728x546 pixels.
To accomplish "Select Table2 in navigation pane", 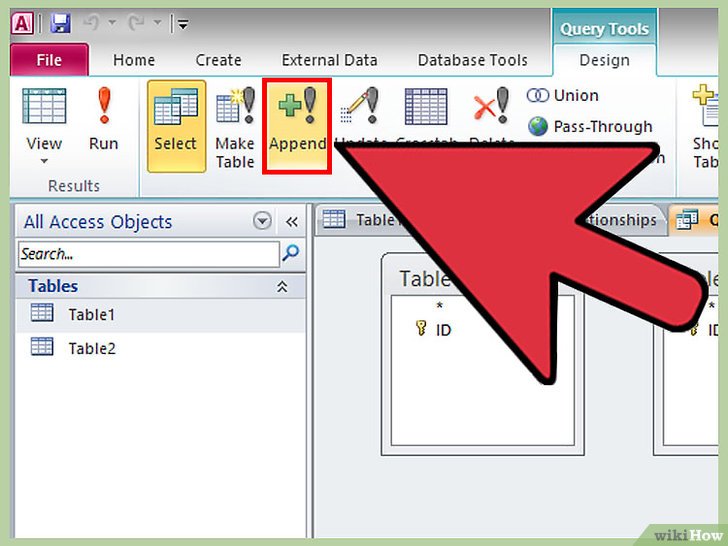I will (161, 348).
